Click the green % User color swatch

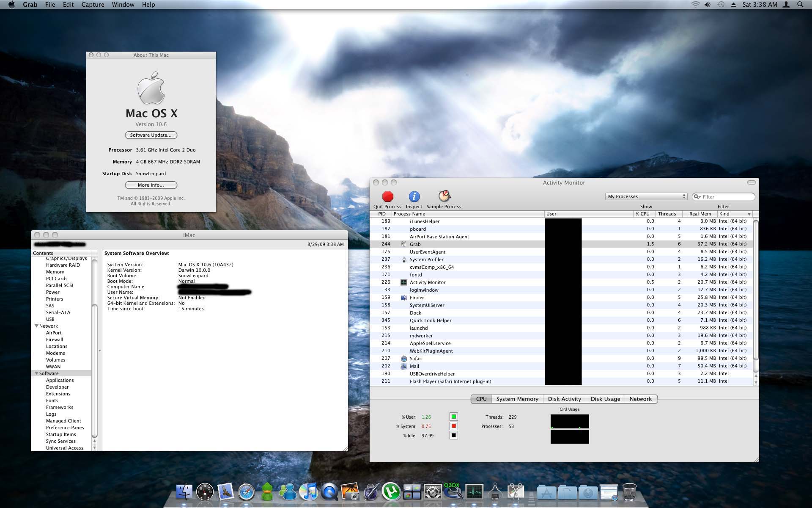[x=453, y=417]
